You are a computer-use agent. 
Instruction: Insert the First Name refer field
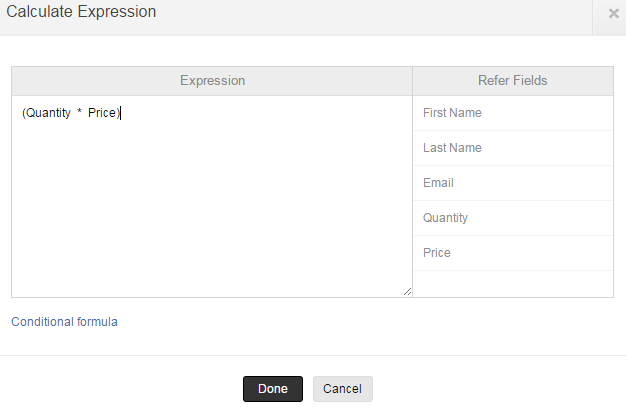click(452, 113)
